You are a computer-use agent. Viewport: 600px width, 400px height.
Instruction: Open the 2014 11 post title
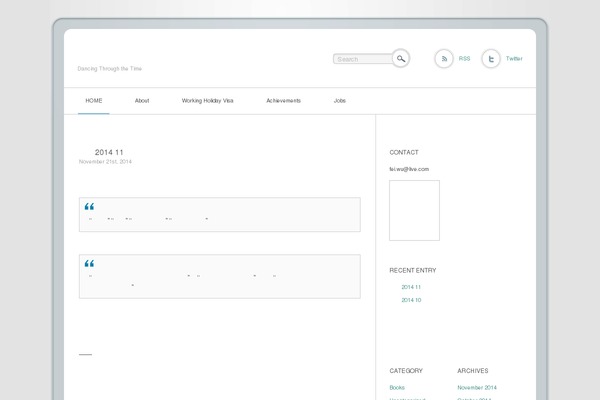(109, 152)
